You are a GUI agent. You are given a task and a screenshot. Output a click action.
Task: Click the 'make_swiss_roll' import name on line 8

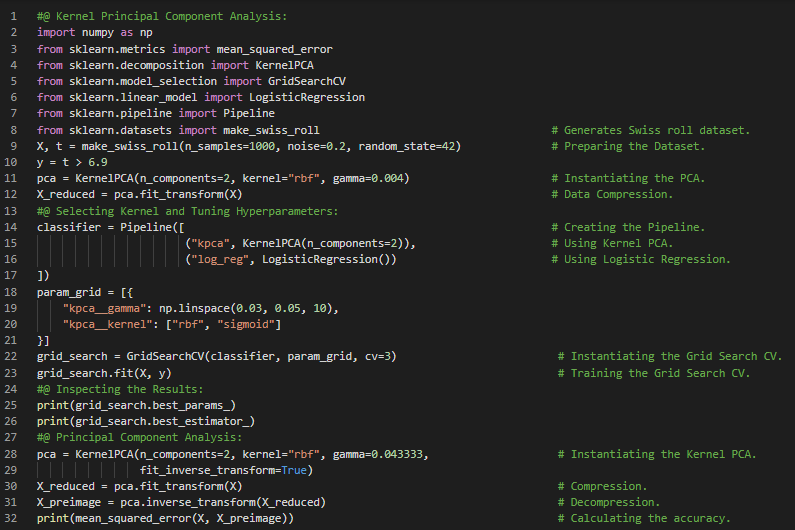pyautogui.click(x=272, y=130)
